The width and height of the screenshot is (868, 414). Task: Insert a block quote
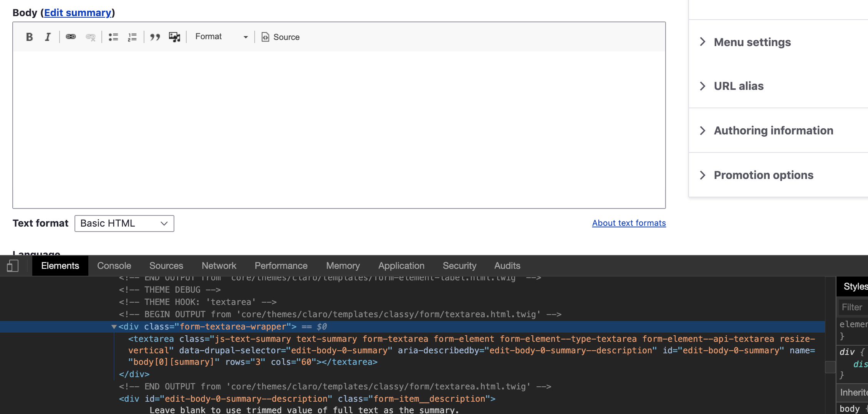pos(156,37)
